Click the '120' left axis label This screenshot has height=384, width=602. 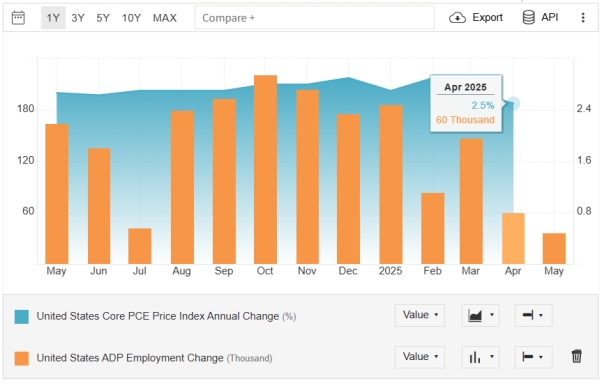[x=26, y=160]
